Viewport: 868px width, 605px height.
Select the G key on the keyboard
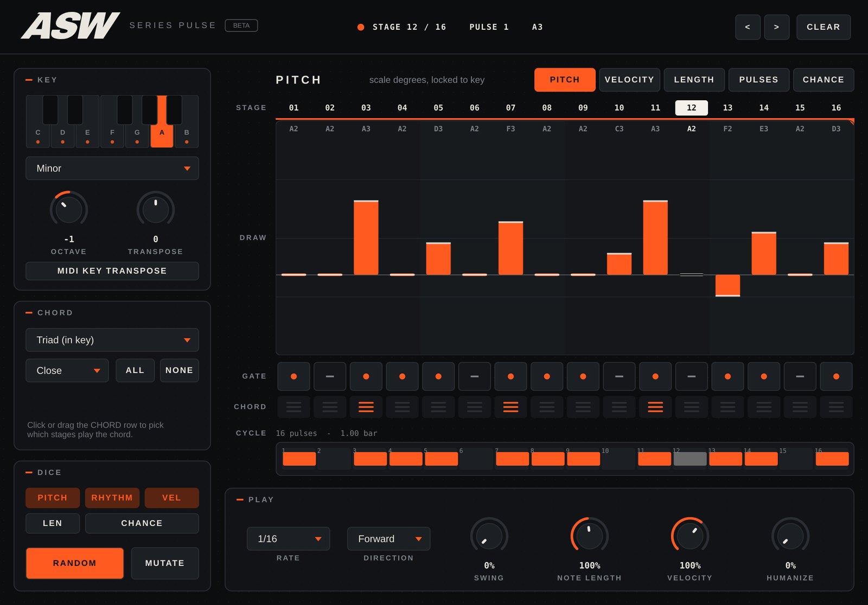click(137, 134)
